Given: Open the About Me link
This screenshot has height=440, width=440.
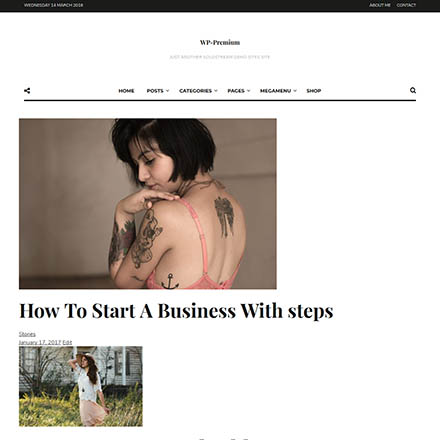Looking at the screenshot, I should tap(380, 5).
